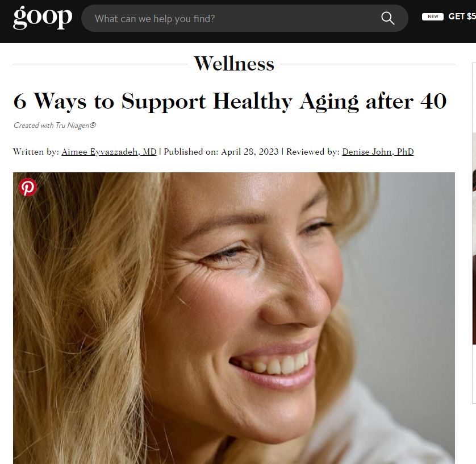Click the 'Written by:' label

click(x=36, y=152)
